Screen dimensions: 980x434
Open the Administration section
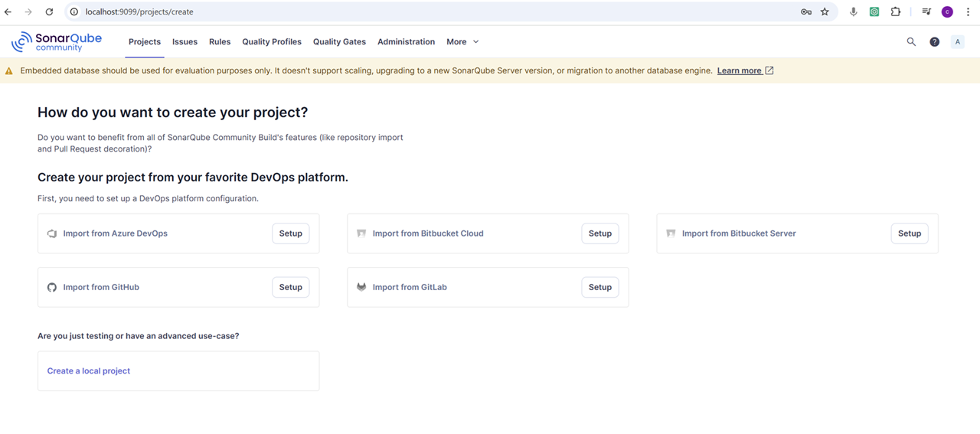click(406, 42)
